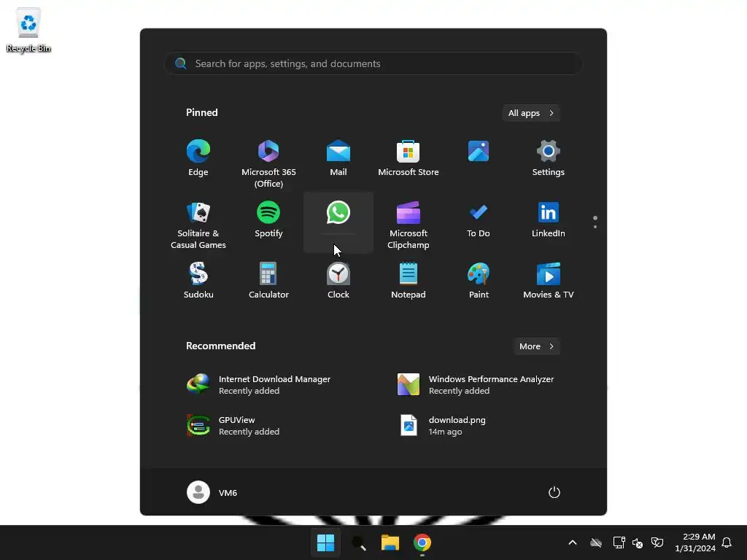The image size is (747, 560).
Task: Open the Mail app
Action: tap(338, 158)
